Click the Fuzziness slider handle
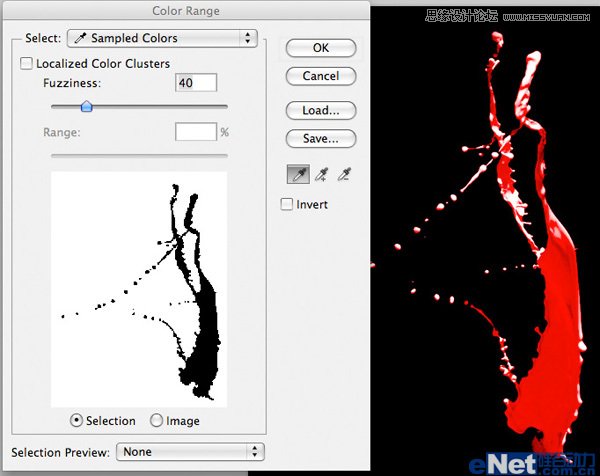This screenshot has height=476, width=600. point(86,106)
